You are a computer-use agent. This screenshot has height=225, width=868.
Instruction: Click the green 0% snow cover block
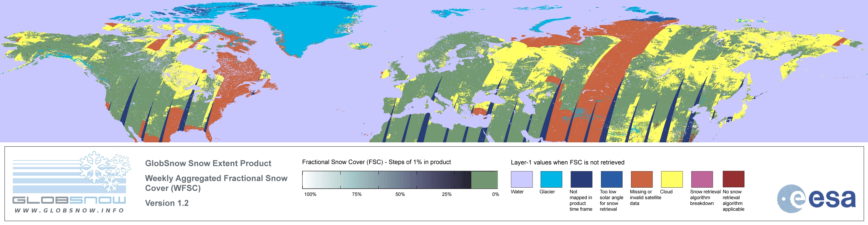point(484,180)
